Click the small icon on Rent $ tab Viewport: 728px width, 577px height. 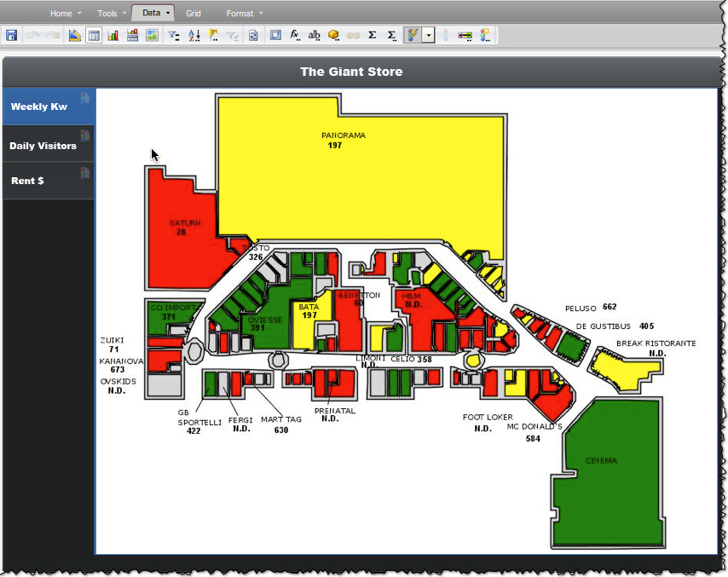tap(85, 173)
